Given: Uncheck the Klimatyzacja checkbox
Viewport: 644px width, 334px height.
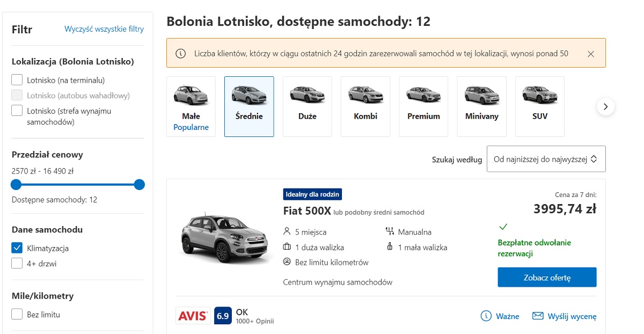Looking at the screenshot, I should click(17, 248).
